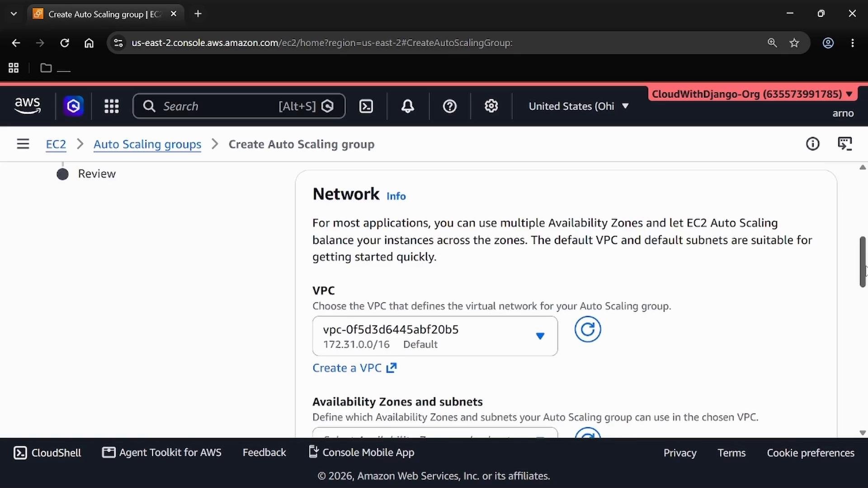
Task: Click the page vertical scrollbar thumb
Action: coord(863,262)
